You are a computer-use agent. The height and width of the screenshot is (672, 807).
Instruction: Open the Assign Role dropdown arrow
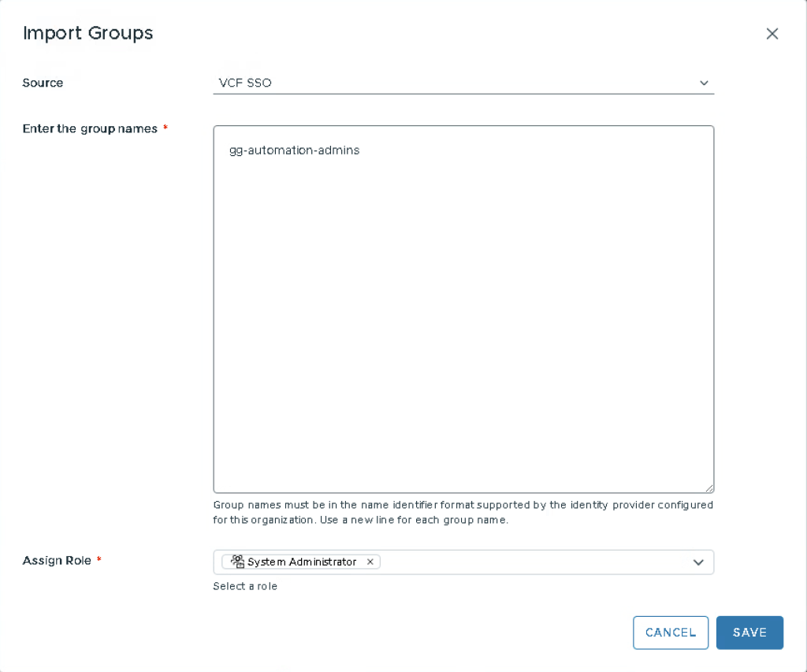697,562
